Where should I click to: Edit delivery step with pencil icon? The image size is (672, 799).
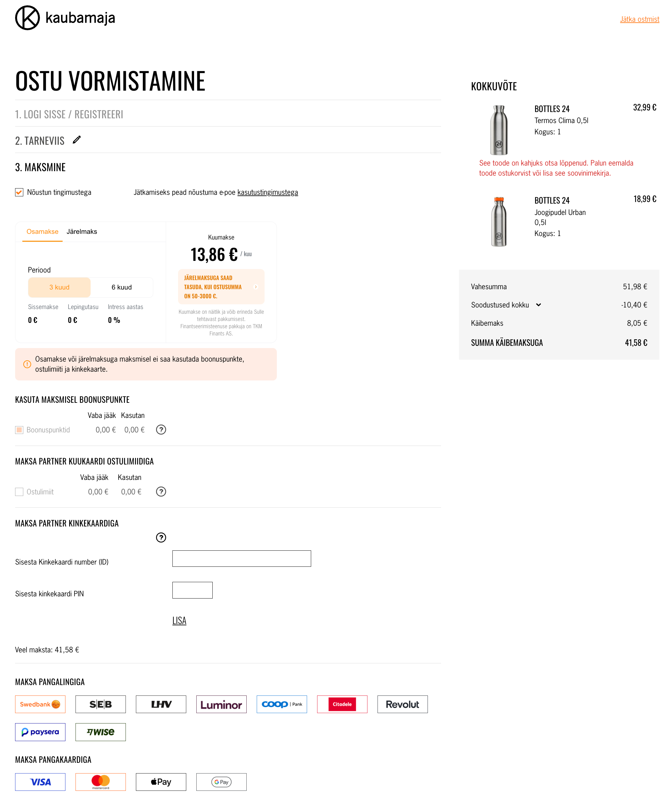tap(76, 140)
